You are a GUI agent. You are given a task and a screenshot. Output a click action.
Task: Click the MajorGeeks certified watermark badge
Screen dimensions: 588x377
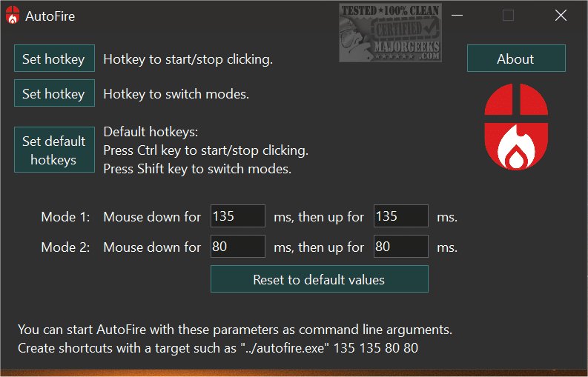tap(389, 33)
